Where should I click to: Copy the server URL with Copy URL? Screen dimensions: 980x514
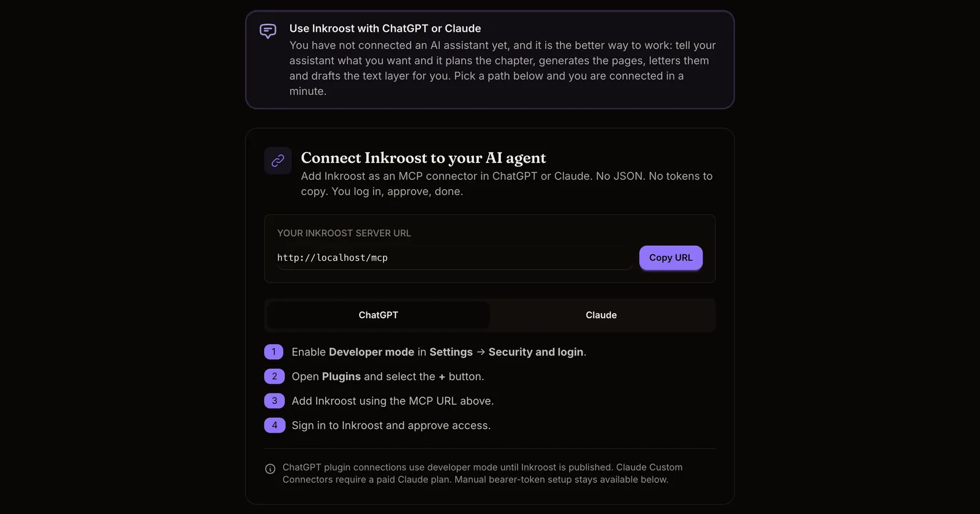(x=671, y=258)
